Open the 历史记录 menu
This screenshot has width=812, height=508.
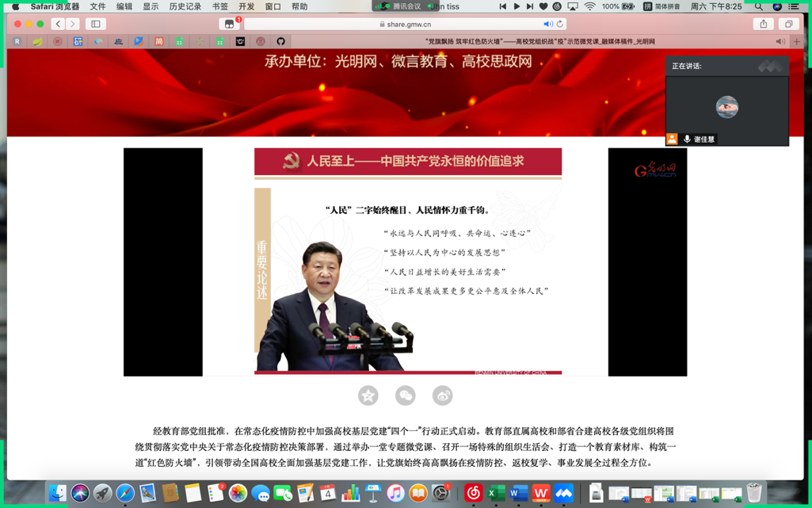click(x=185, y=6)
